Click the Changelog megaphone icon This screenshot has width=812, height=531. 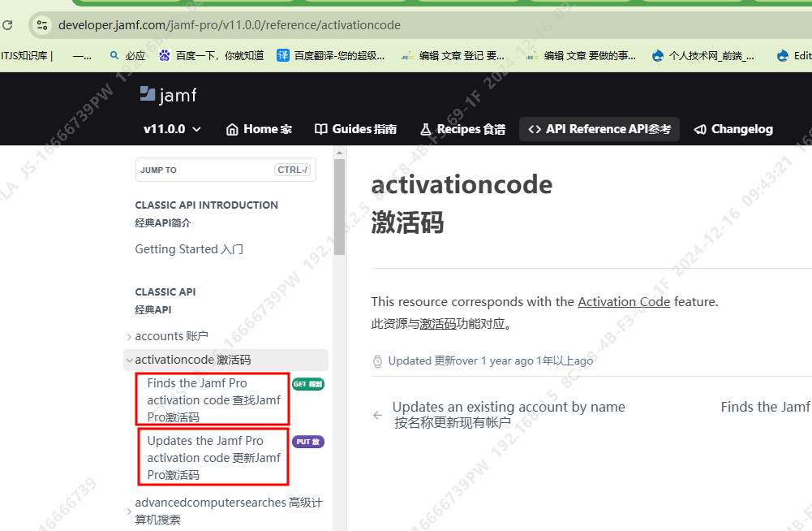(699, 129)
